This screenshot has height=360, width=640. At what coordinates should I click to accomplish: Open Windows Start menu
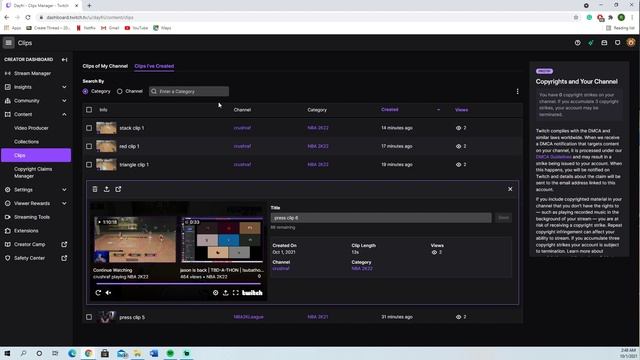point(7,353)
